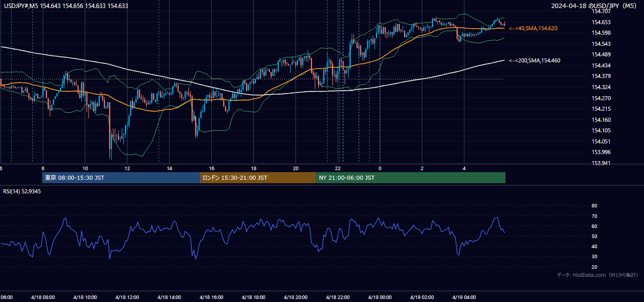The height and width of the screenshot is (302, 644).
Task: Click the 4/18 22:00 date axis label
Action: [338, 297]
